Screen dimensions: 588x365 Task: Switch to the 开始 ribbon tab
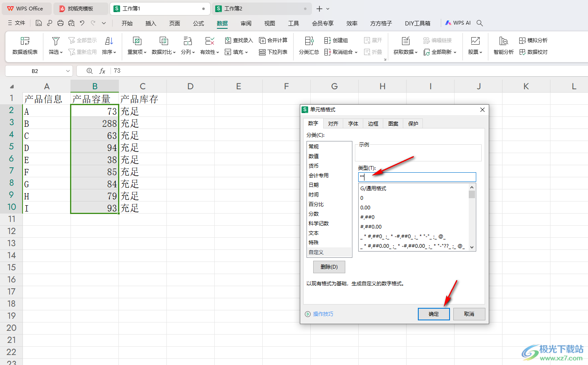pos(127,23)
